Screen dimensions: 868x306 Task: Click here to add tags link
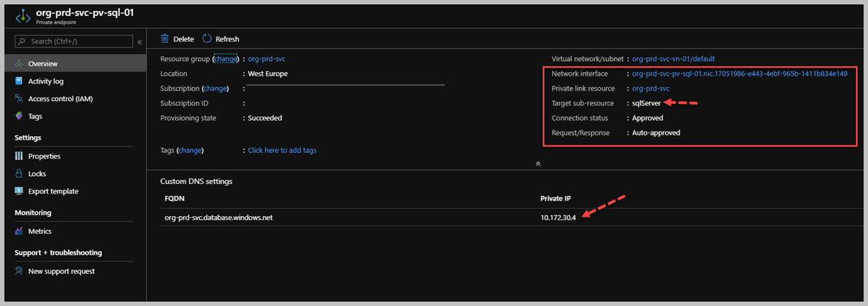pyautogui.click(x=282, y=150)
